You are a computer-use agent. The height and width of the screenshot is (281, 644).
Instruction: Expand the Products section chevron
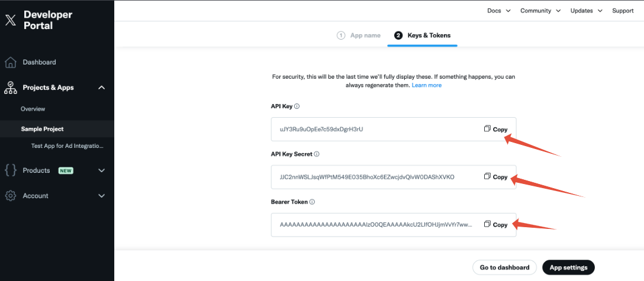click(x=102, y=170)
